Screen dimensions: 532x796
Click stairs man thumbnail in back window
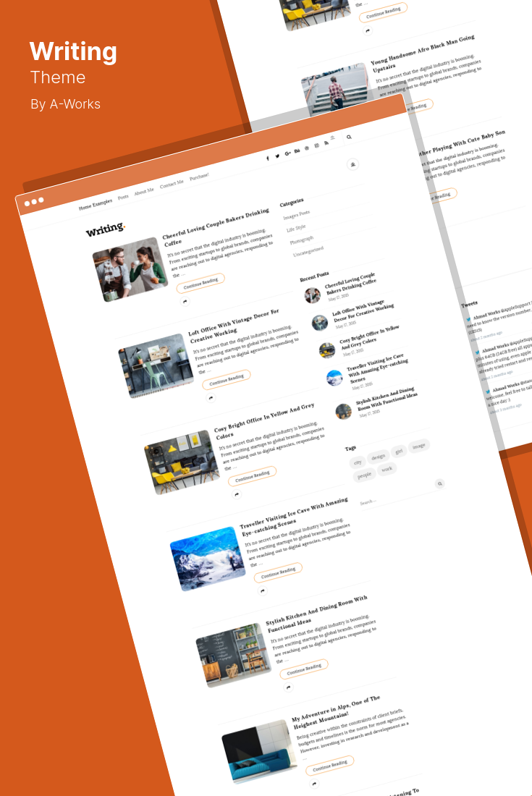coord(334,89)
